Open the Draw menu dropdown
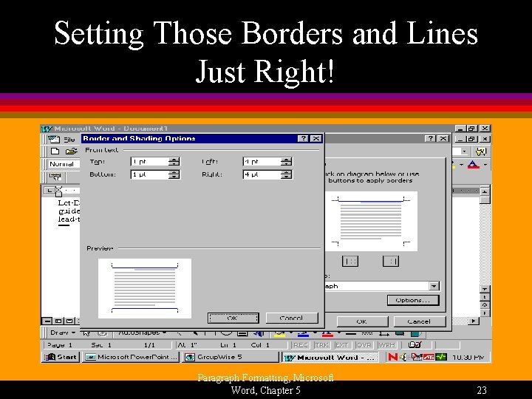The height and width of the screenshot is (399, 532). pyautogui.click(x=63, y=332)
